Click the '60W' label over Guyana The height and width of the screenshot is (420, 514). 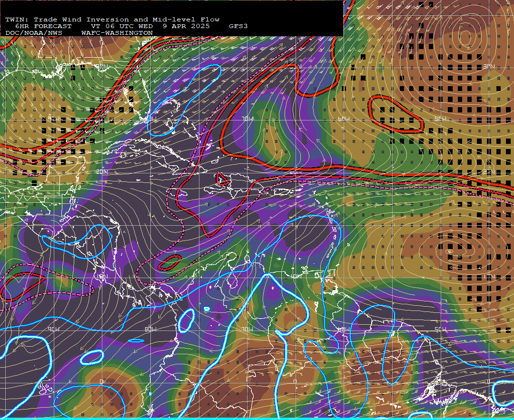[x=344, y=329]
